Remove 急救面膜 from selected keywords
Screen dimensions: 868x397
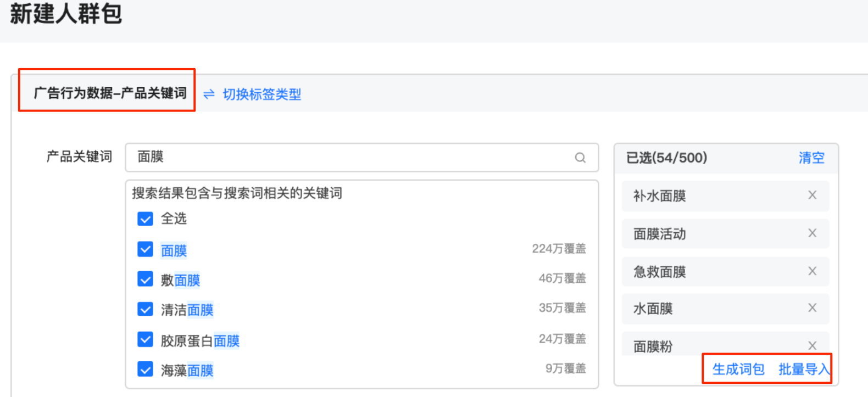[x=812, y=271]
